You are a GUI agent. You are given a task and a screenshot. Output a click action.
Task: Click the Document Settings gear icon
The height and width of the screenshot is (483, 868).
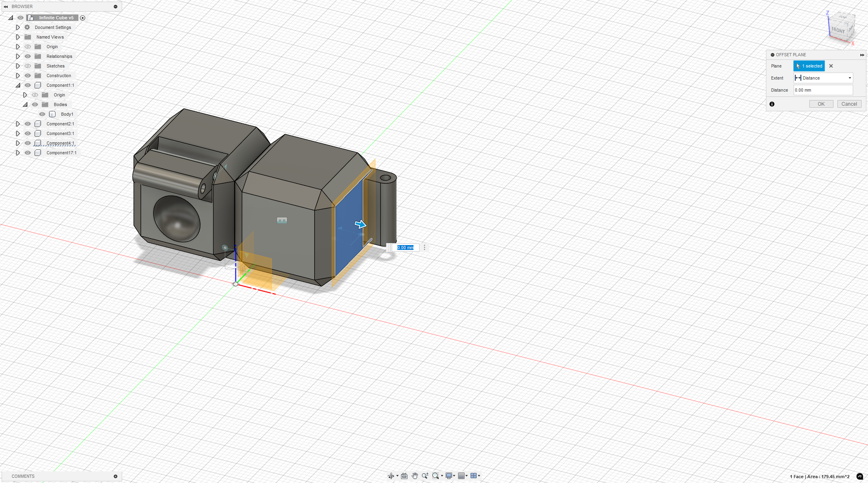pyautogui.click(x=27, y=27)
